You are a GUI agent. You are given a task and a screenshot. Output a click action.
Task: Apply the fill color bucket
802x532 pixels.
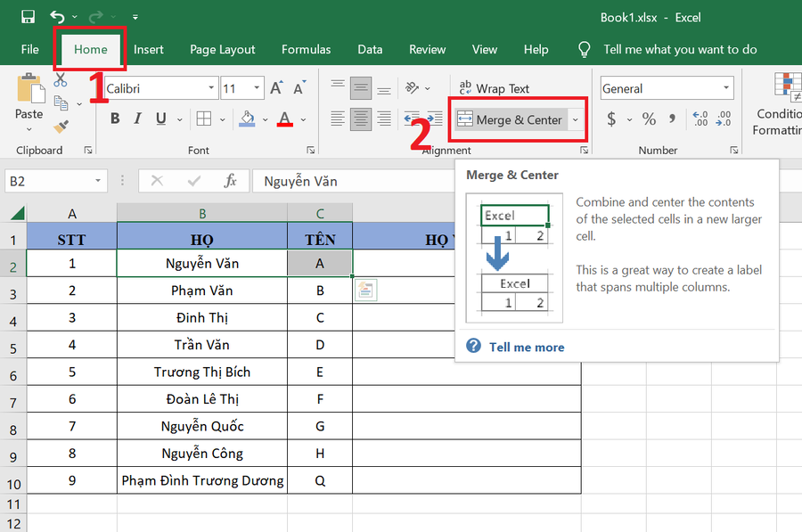(x=247, y=119)
